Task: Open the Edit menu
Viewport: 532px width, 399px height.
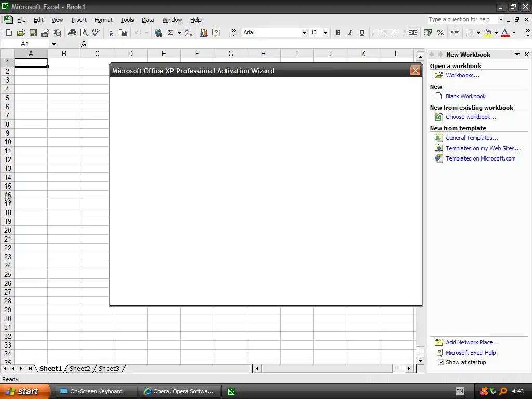Action: [38, 20]
